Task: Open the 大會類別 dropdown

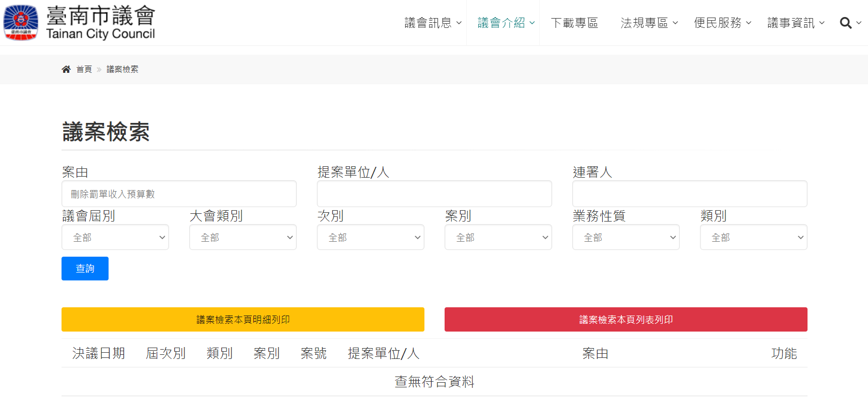Action: click(x=243, y=238)
